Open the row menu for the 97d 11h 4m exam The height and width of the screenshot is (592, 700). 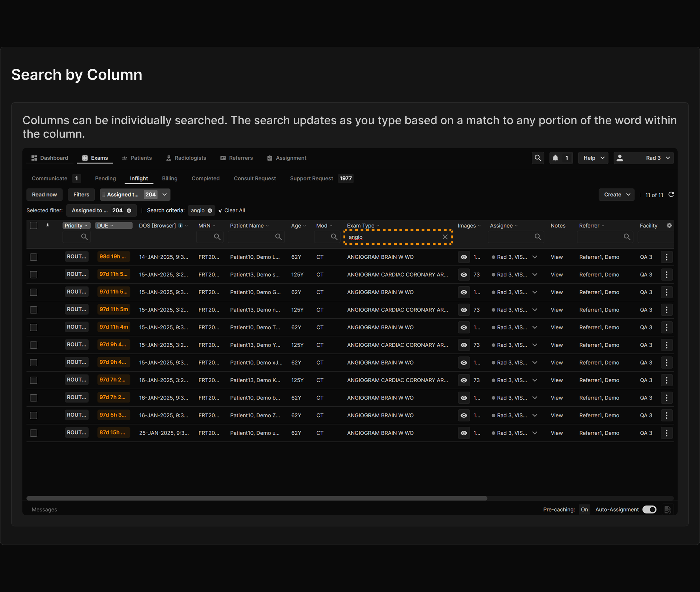tap(666, 327)
